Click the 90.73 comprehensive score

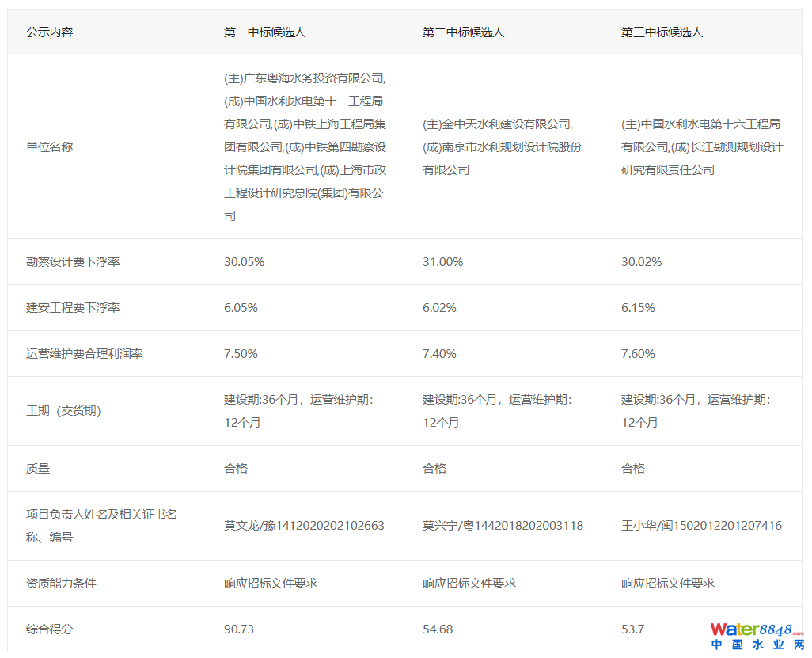(x=239, y=629)
